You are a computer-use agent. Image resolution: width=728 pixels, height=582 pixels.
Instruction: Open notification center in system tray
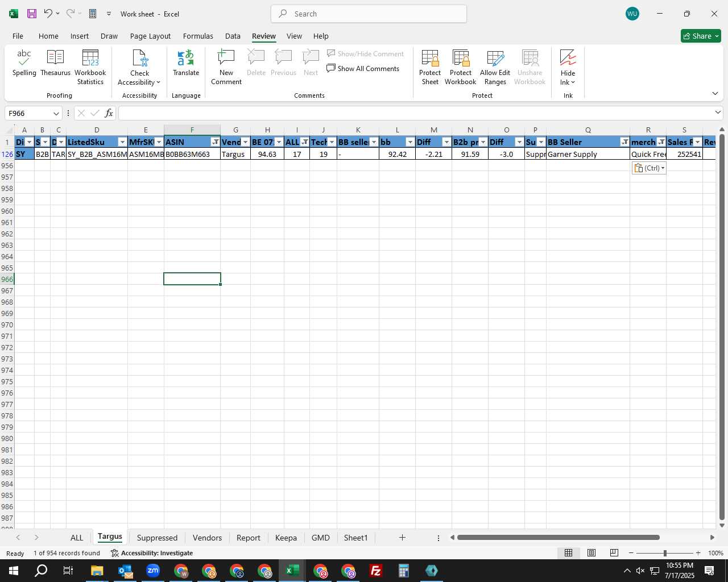click(x=709, y=571)
